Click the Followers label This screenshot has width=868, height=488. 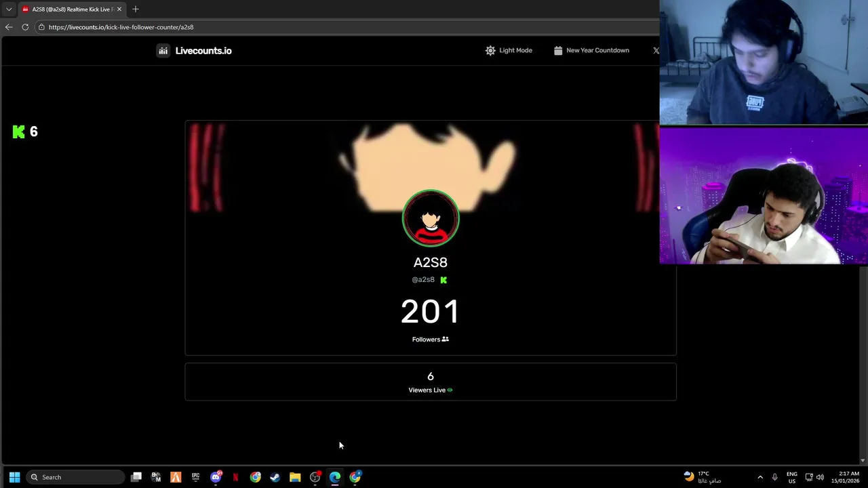pyautogui.click(x=426, y=340)
